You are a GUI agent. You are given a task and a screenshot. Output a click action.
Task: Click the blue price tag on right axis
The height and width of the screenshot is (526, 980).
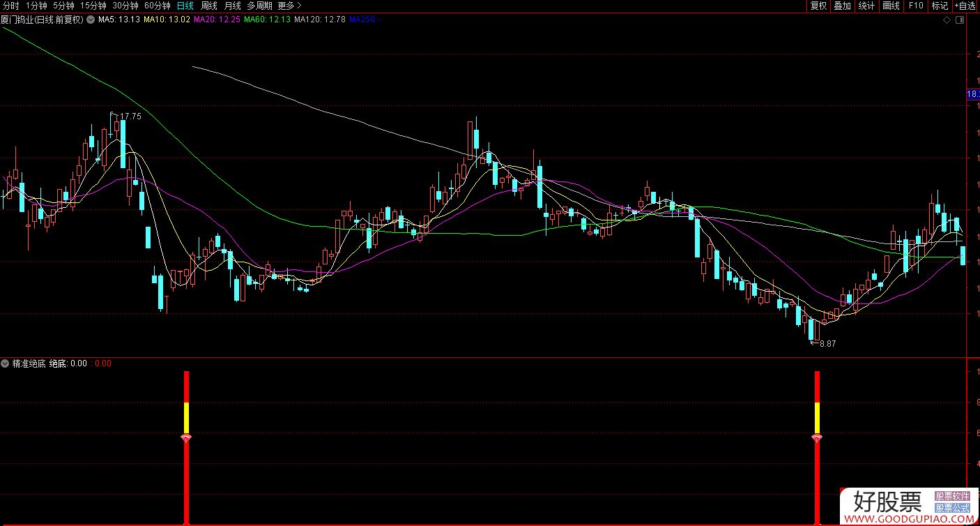point(973,93)
